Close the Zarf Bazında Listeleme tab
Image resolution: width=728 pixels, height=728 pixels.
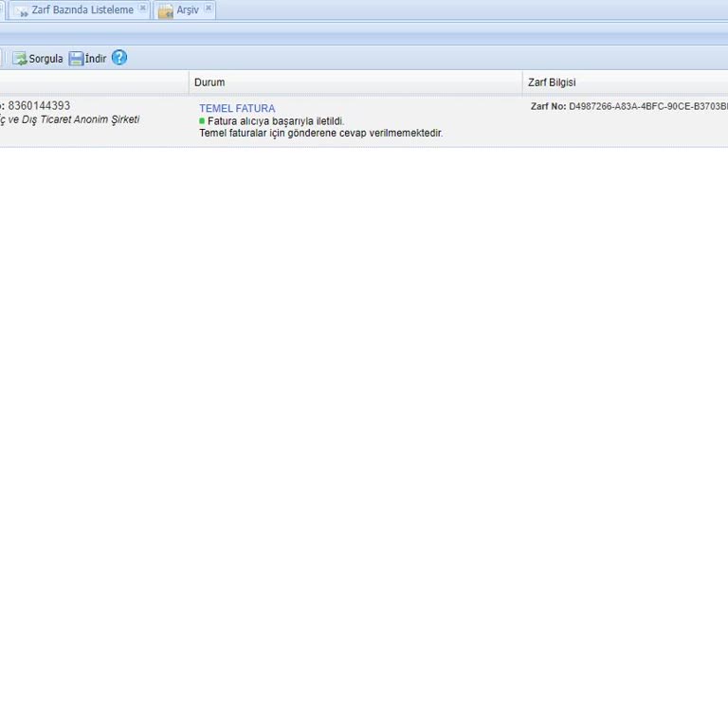(143, 9)
